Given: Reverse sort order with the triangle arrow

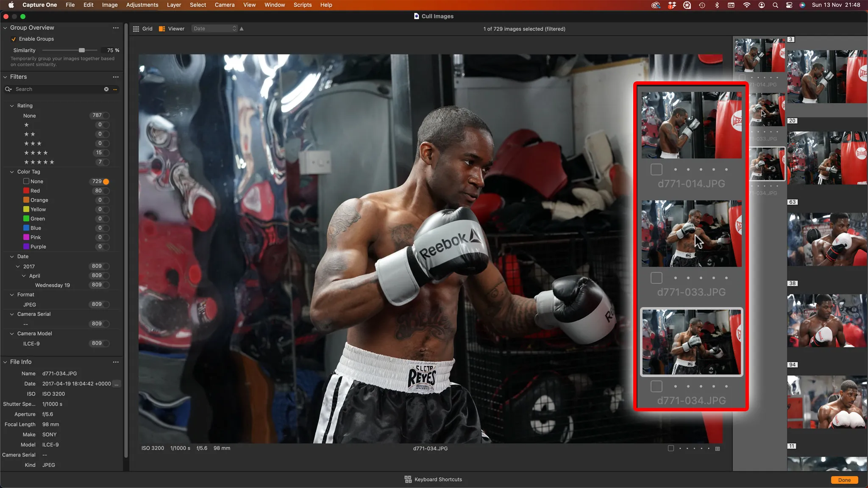Looking at the screenshot, I should (x=242, y=29).
